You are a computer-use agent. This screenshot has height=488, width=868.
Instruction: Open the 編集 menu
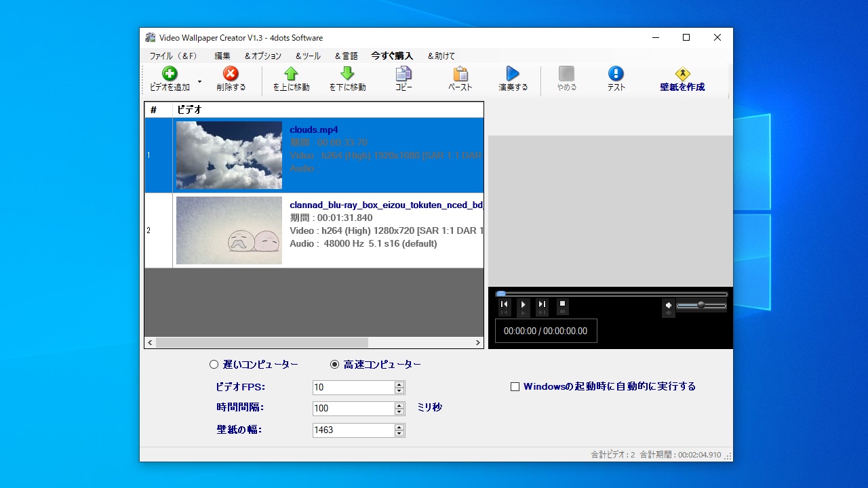click(222, 56)
